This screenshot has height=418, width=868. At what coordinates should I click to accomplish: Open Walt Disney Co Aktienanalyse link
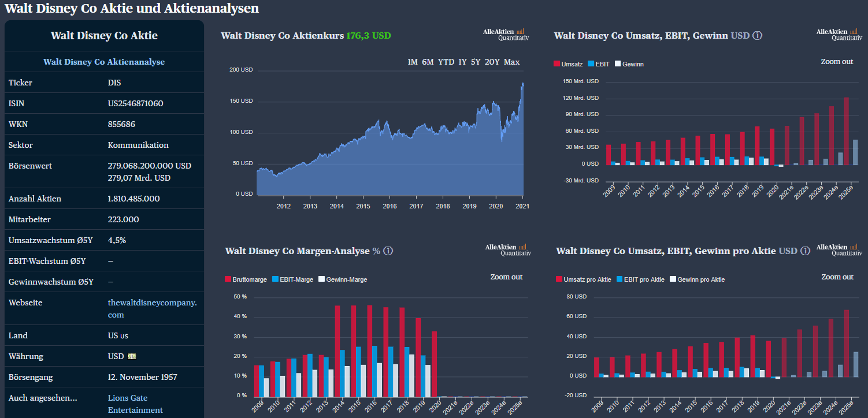(104, 62)
